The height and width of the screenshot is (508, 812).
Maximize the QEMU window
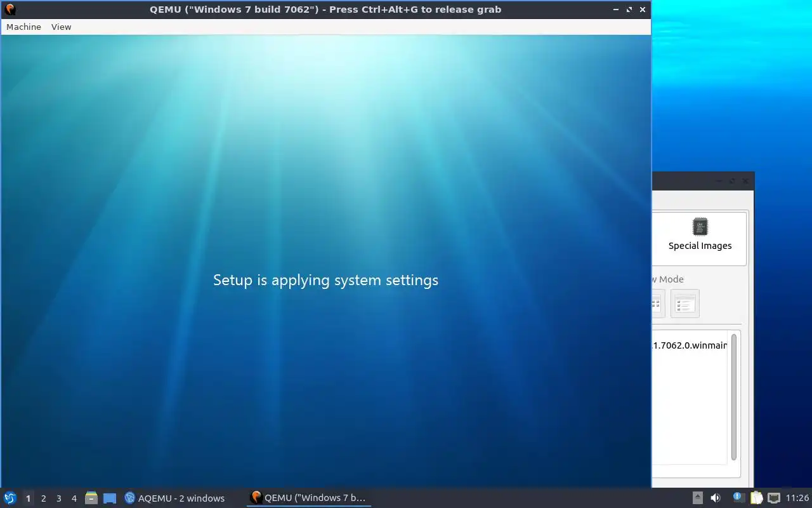pyautogui.click(x=629, y=10)
